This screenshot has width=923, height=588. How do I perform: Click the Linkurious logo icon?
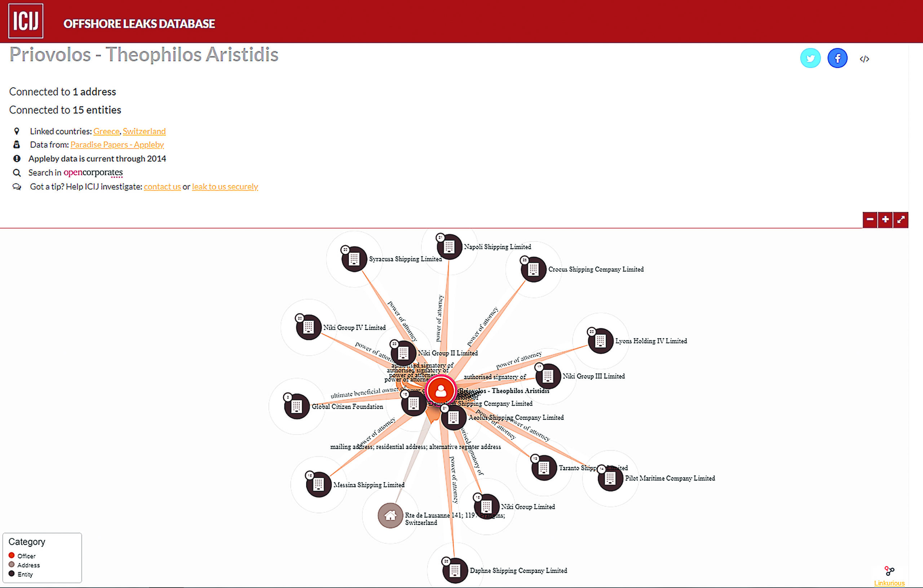coord(889,571)
